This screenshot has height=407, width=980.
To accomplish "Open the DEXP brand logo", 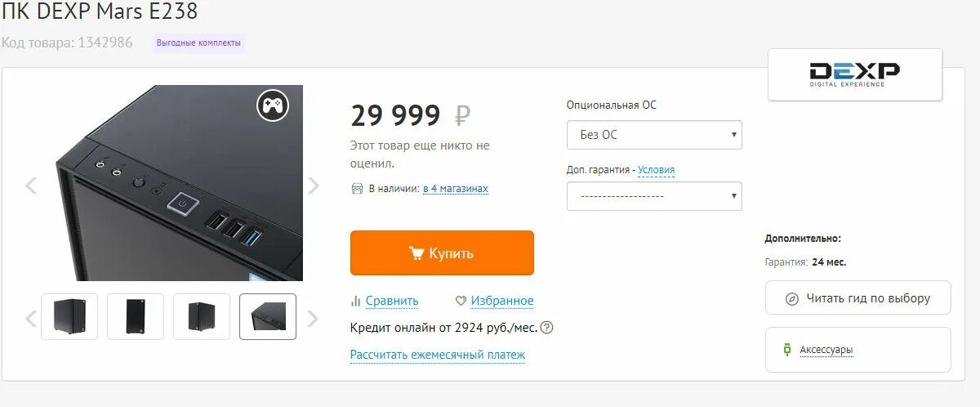I will pyautogui.click(x=855, y=74).
